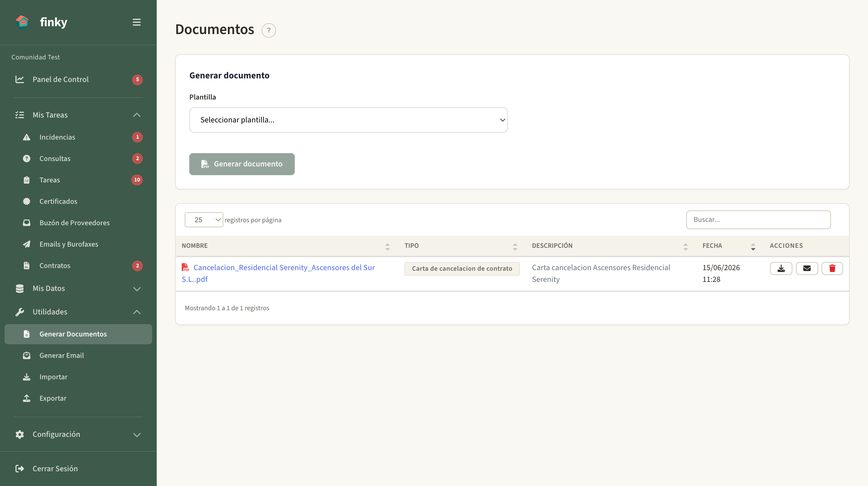Collapse the Utilidades section chevron

coord(137,312)
